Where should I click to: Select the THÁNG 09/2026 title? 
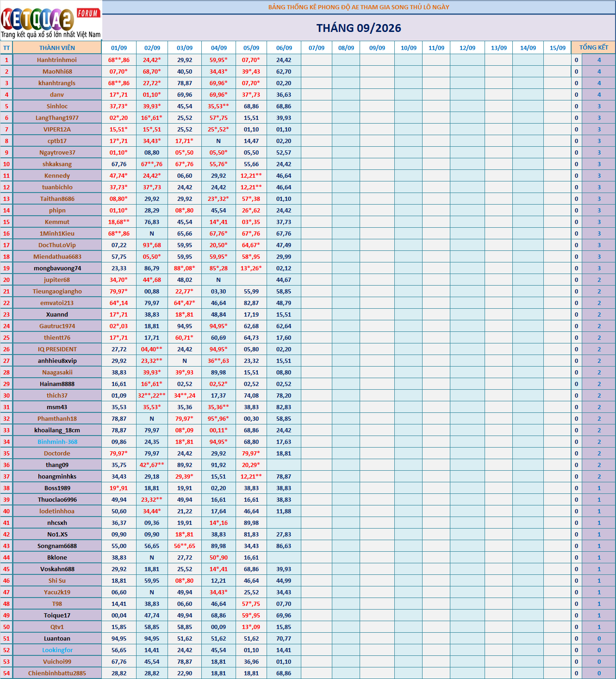click(359, 28)
